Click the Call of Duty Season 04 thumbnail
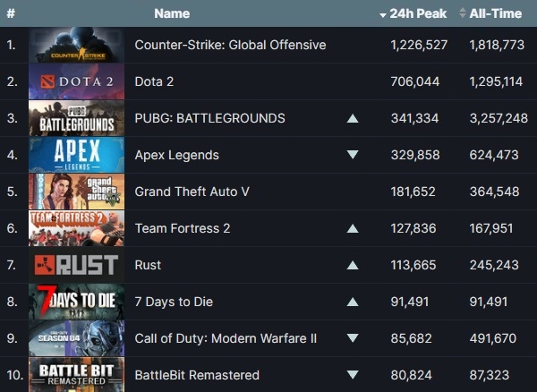The image size is (537, 392). pyautogui.click(x=75, y=338)
